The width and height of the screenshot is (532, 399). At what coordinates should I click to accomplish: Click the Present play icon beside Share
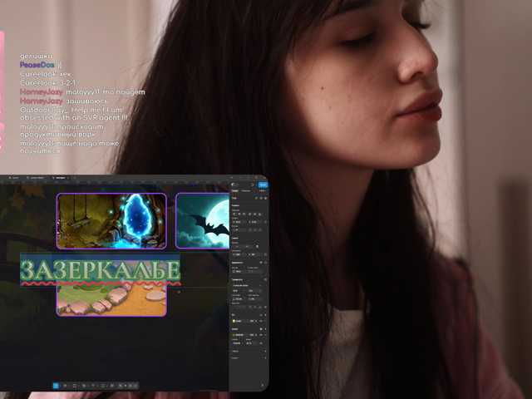[253, 185]
